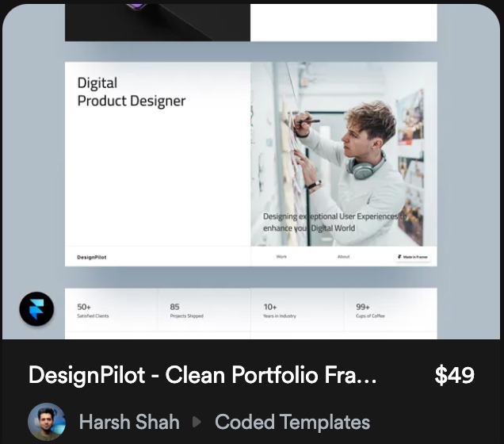Click the 85 Projects Shipped stat
Image resolution: width=504 pixels, height=444 pixels.
186,311
